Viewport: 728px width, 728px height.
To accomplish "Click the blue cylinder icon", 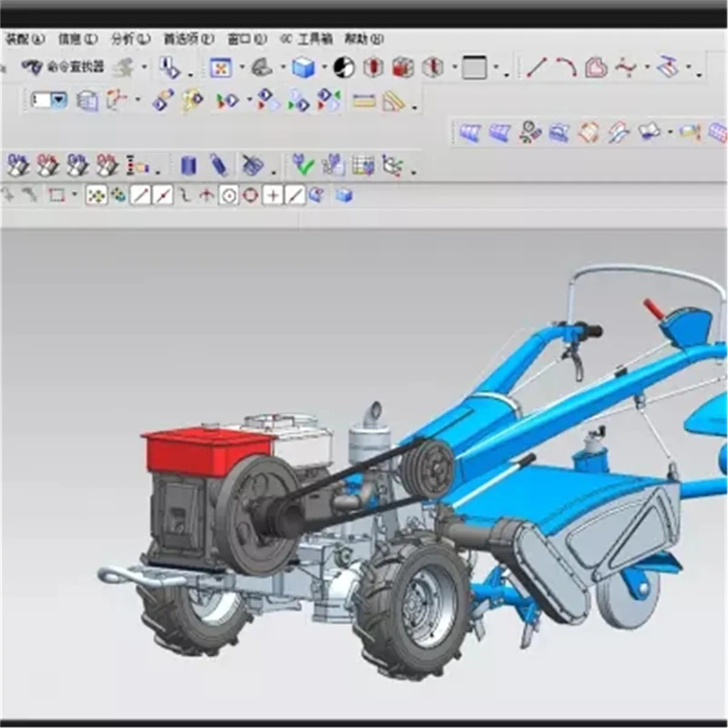I will click(x=189, y=165).
